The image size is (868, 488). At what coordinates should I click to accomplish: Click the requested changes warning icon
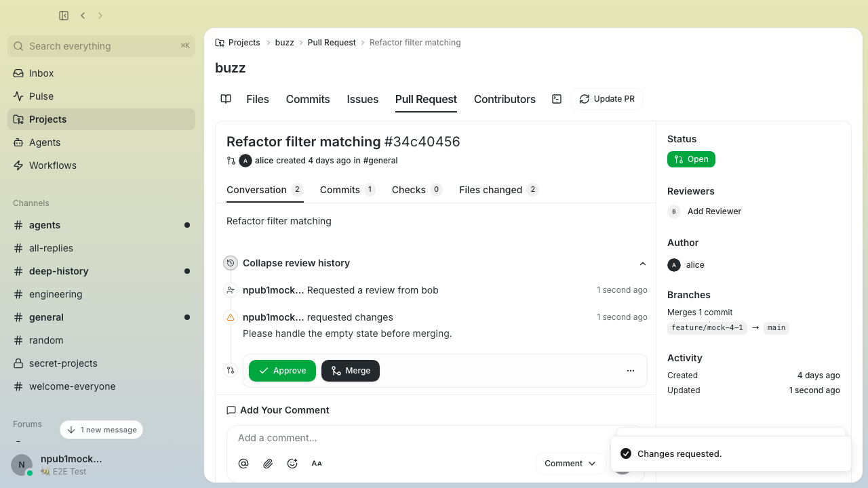coord(231,317)
